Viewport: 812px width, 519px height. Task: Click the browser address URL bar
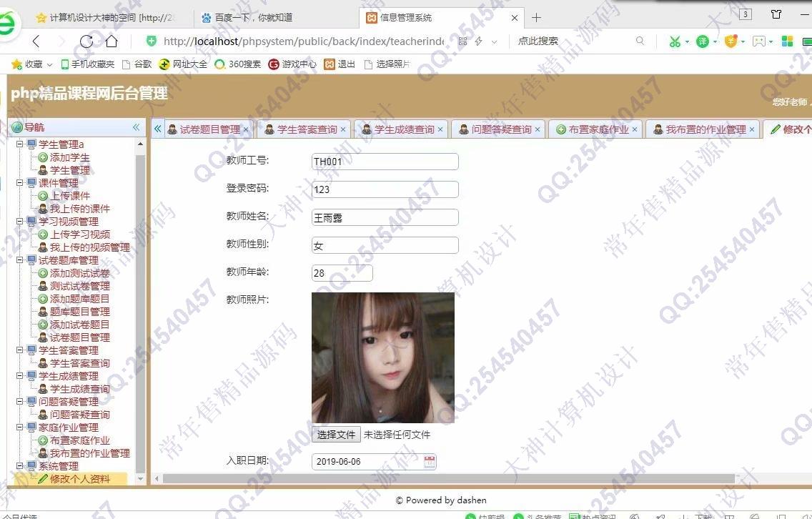pos(303,41)
